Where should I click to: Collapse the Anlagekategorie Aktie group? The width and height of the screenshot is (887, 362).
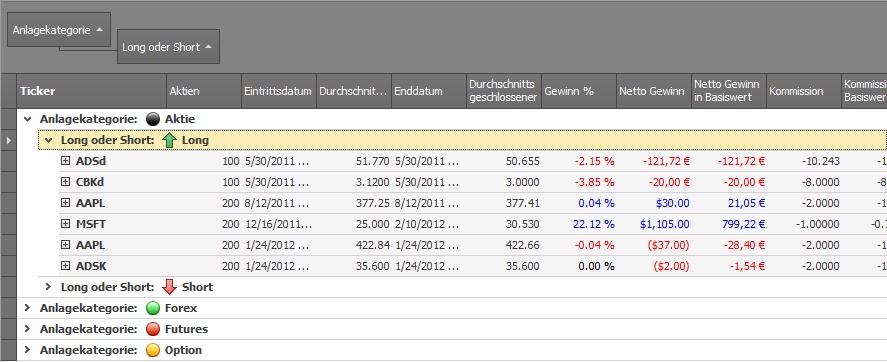pyautogui.click(x=27, y=119)
